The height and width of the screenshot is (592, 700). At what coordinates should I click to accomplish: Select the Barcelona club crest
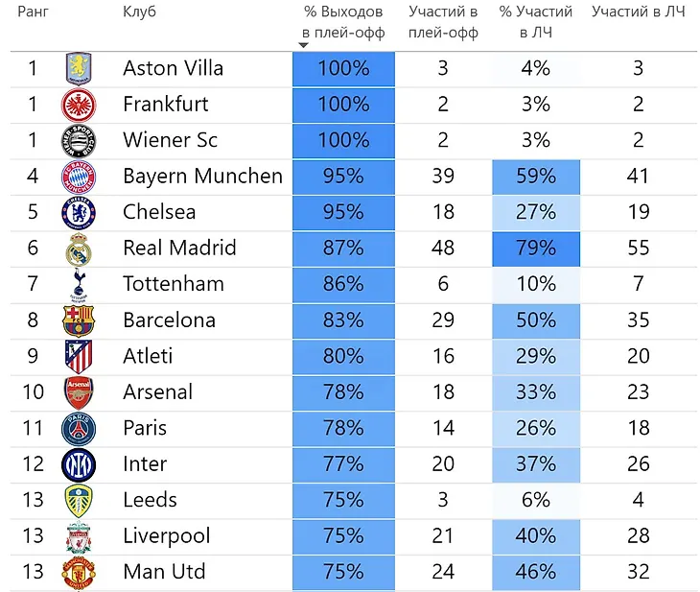click(78, 320)
